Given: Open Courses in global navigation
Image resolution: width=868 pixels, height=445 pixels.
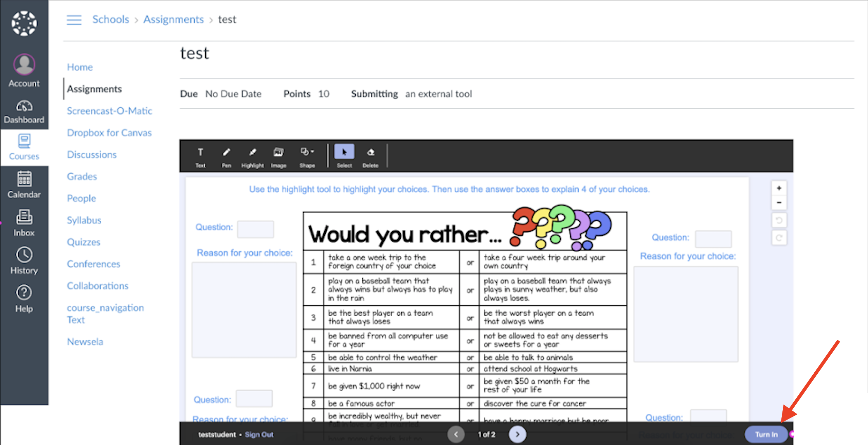Looking at the screenshot, I should coord(24,147).
